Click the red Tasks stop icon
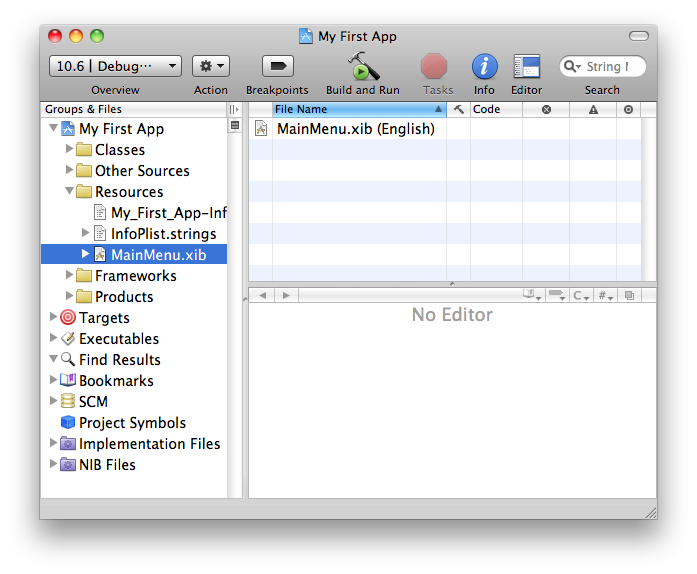This screenshot has width=697, height=574. click(x=434, y=67)
